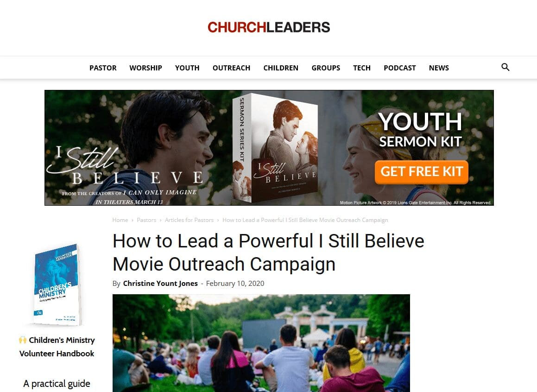The width and height of the screenshot is (537, 392).
Task: Open the GROUPS section
Action: pos(326,68)
